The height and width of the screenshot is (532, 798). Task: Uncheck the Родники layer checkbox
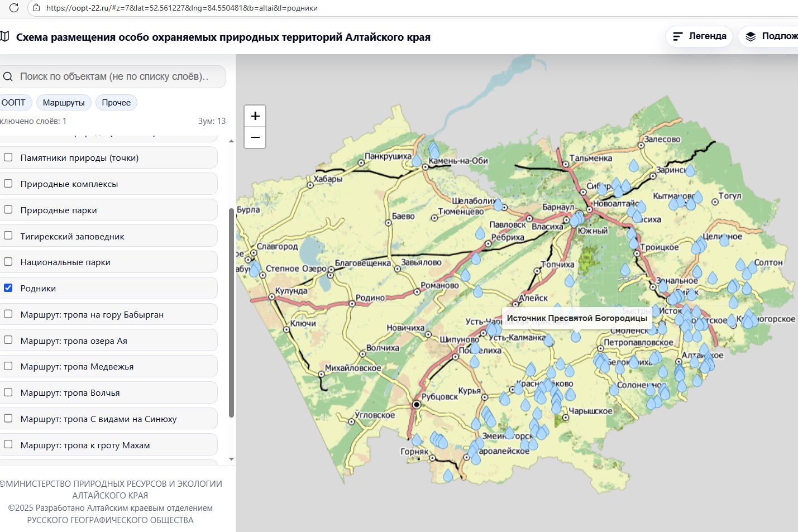(x=8, y=288)
